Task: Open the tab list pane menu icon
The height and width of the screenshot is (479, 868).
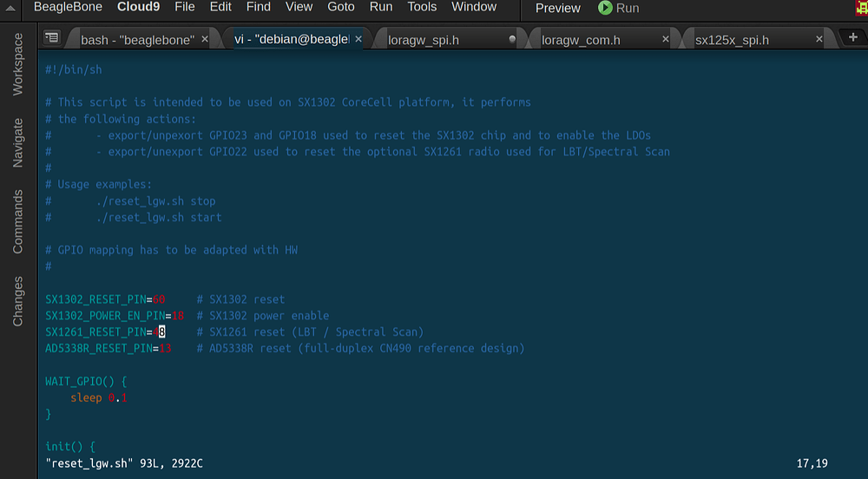Action: [51, 37]
